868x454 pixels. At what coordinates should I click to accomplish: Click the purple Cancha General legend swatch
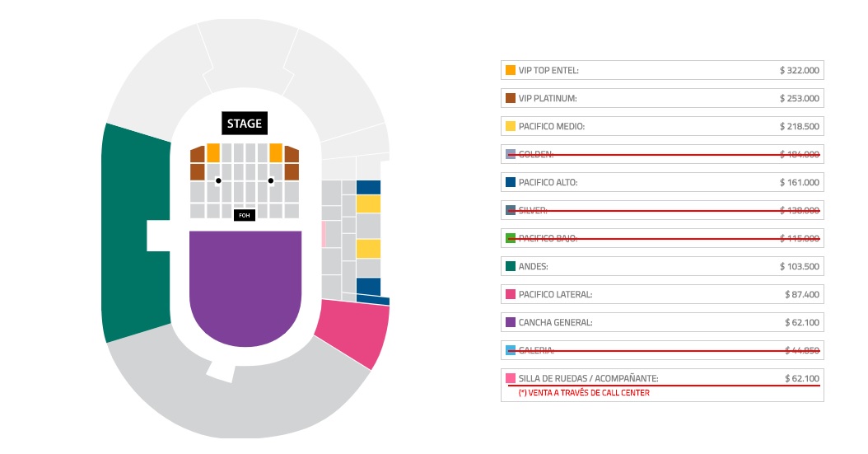(511, 322)
